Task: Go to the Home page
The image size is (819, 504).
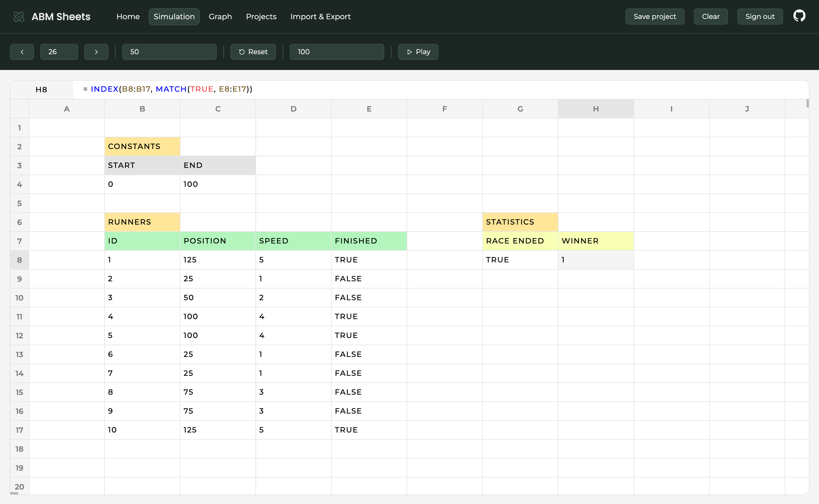Action: coord(128,17)
